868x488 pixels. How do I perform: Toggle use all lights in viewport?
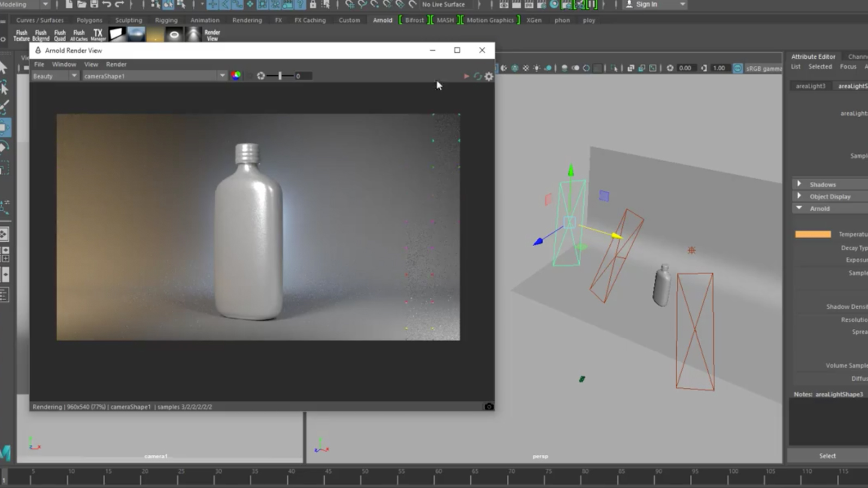(x=537, y=68)
